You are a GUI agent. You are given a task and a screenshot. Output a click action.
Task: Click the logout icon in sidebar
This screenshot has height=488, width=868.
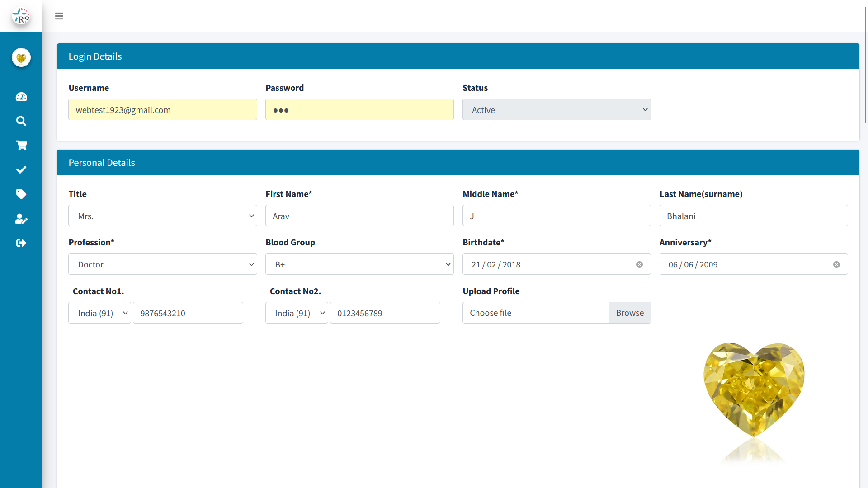click(21, 243)
